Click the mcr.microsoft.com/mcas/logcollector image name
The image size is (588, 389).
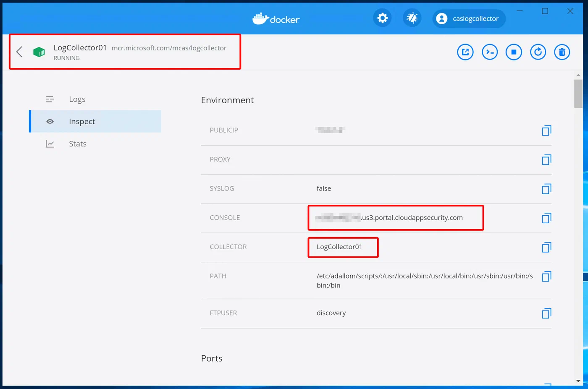point(169,48)
